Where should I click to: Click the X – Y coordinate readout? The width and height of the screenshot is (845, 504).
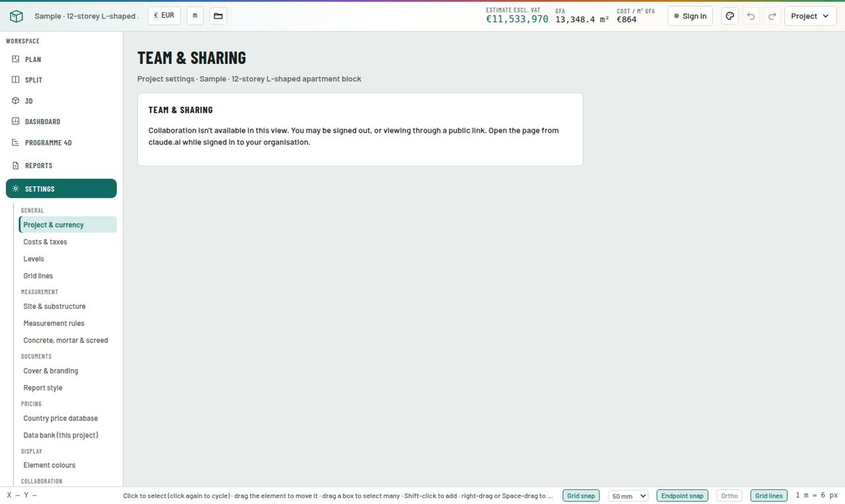pos(22,495)
